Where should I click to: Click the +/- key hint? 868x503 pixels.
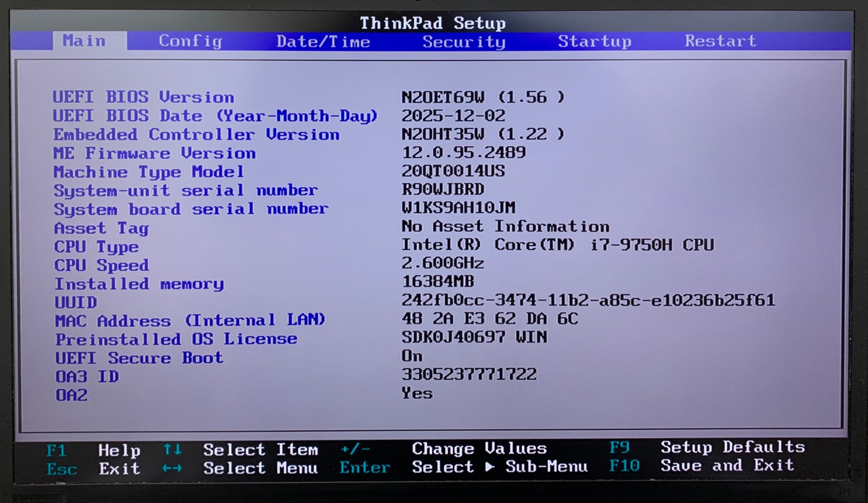tap(355, 449)
